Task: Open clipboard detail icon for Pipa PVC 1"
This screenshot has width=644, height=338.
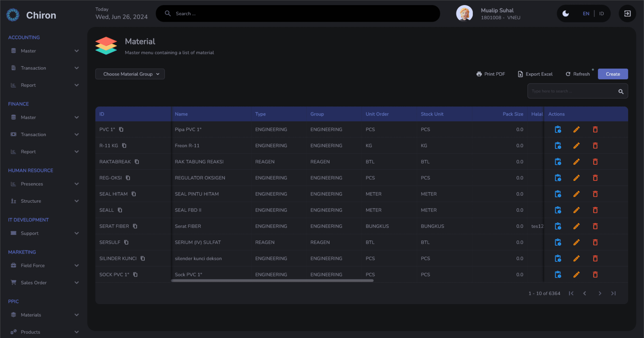Action: tap(558, 129)
